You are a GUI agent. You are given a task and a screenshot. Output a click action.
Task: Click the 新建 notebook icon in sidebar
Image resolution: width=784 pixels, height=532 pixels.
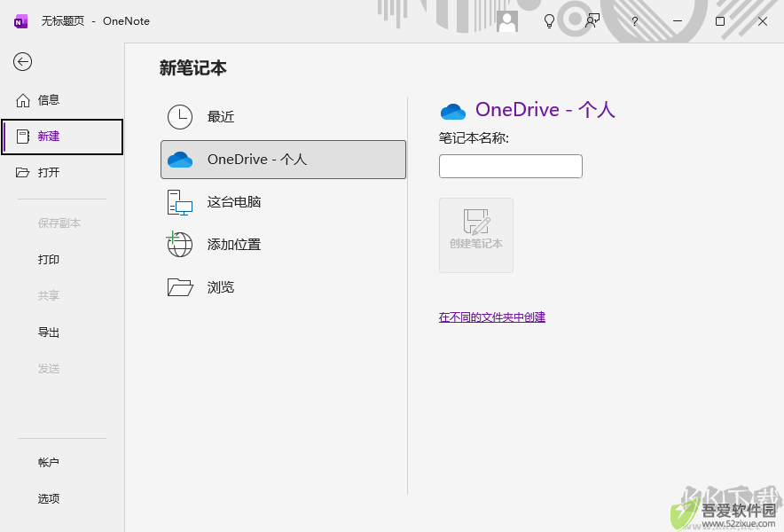(x=23, y=137)
